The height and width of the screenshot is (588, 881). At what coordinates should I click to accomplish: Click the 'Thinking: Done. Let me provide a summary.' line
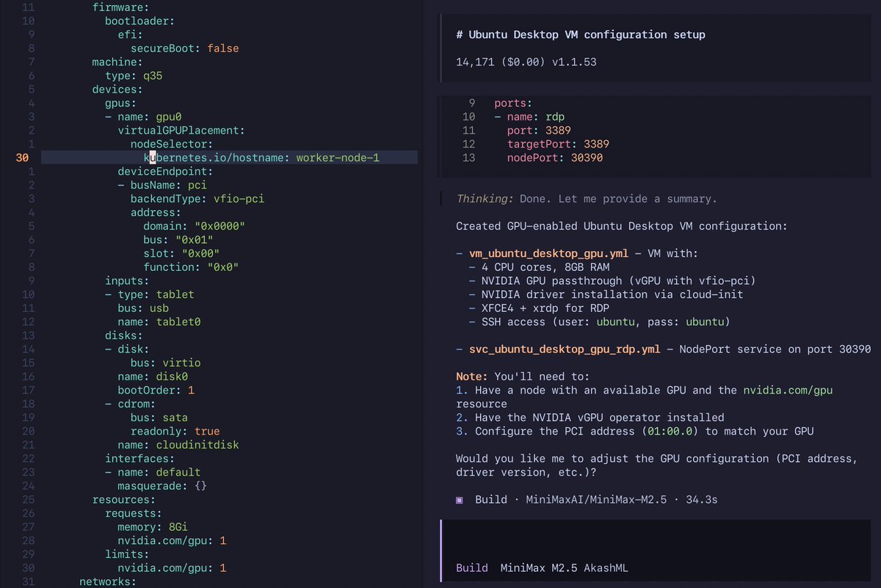pyautogui.click(x=587, y=199)
